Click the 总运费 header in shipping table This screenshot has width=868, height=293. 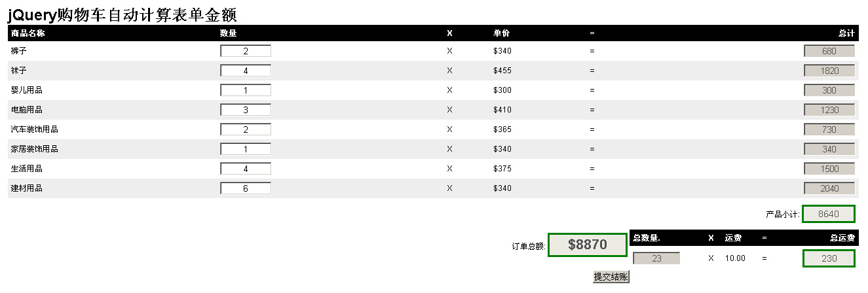tap(842, 238)
